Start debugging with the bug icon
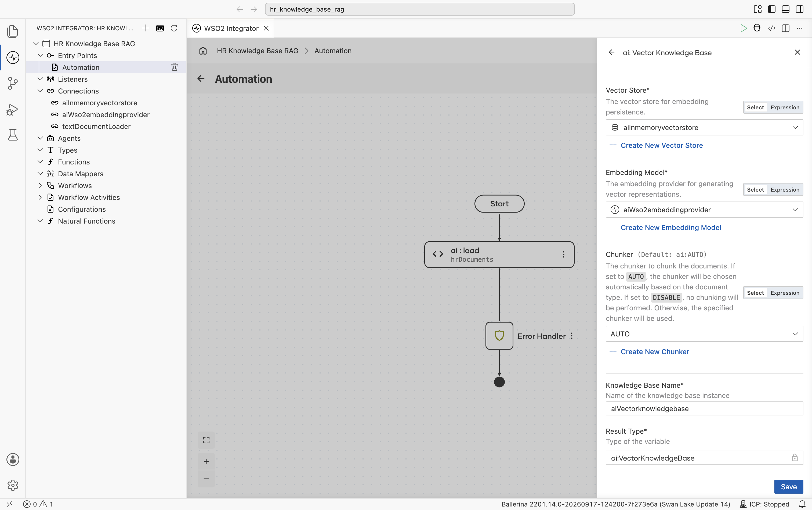This screenshot has height=510, width=812. click(x=757, y=28)
